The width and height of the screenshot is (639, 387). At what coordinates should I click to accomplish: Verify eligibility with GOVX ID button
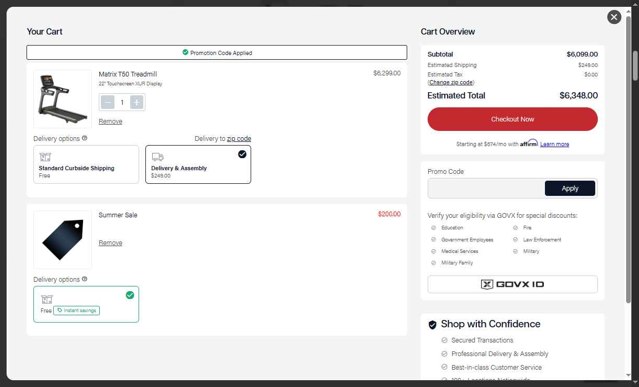coord(512,284)
